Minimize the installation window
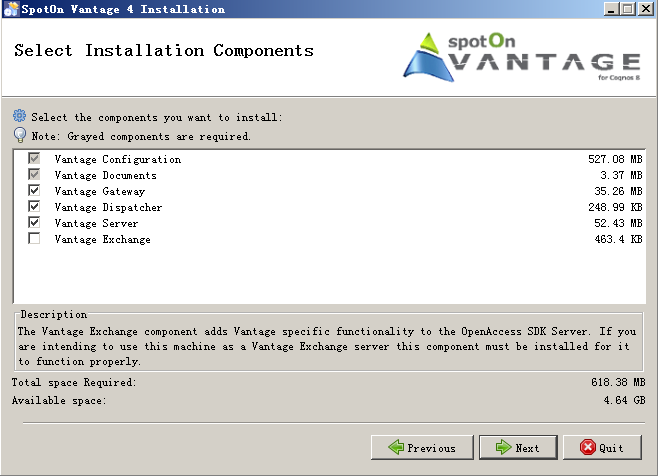Screen dimensions: 658x476 [x=611, y=9]
